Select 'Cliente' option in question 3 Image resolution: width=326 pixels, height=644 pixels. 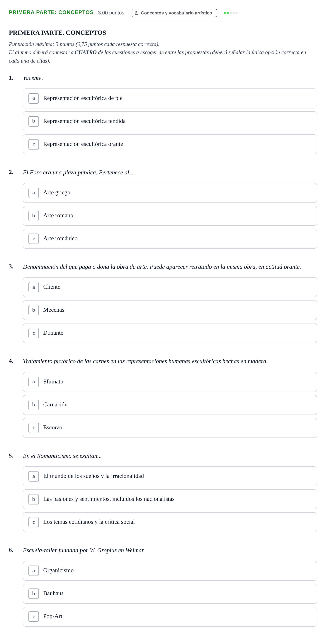[170, 287]
